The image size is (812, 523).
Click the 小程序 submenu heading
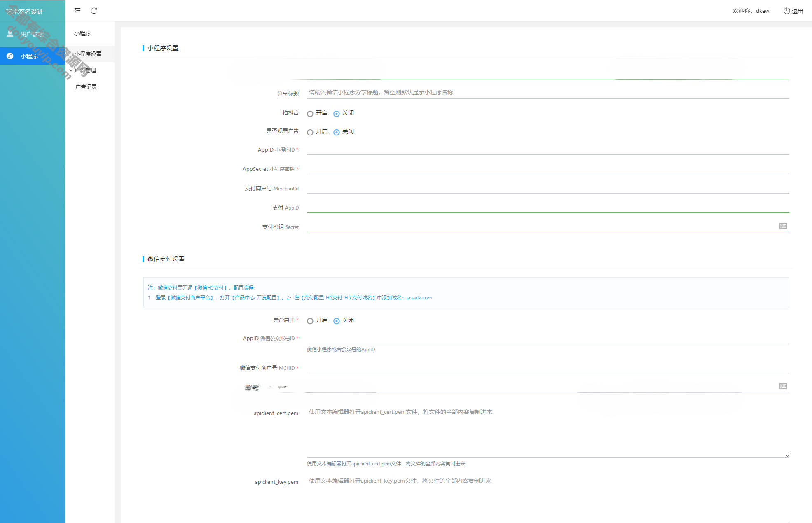pos(83,33)
